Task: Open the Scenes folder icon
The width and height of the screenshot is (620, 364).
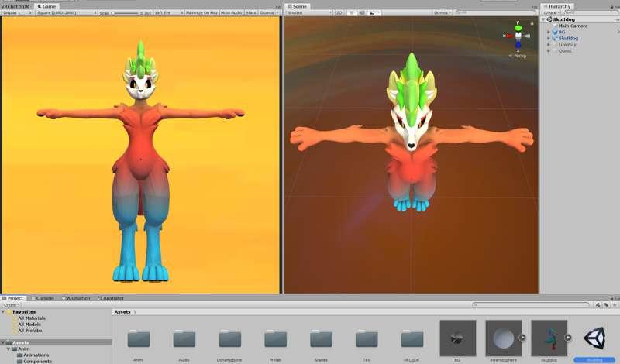Action: [x=321, y=339]
